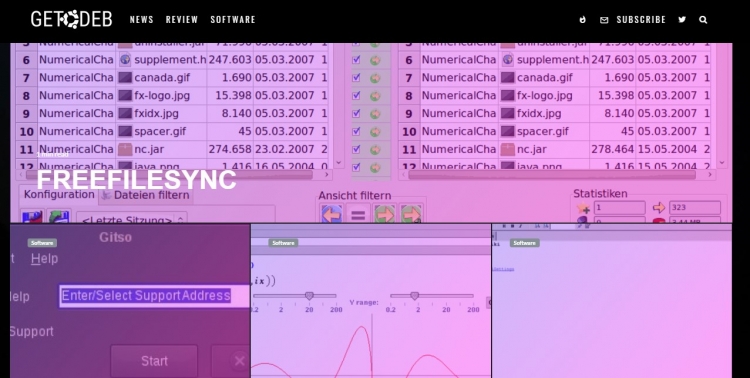
Task: Click the equals sign filter icon
Action: (x=358, y=214)
